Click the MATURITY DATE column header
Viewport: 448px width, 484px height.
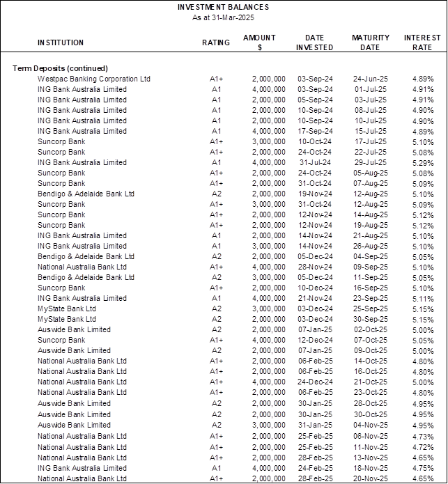[x=370, y=42]
